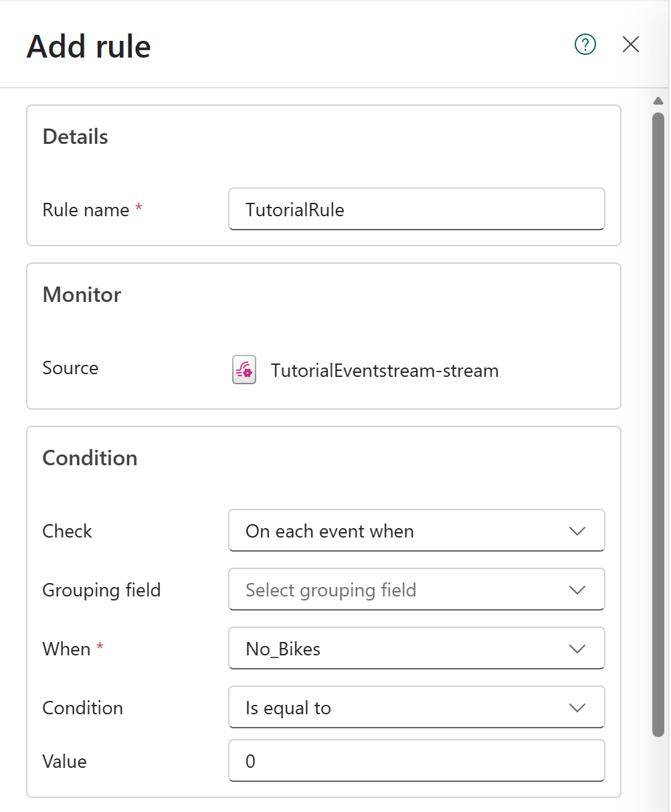This screenshot has height=812, width=671.
Task: Click the chevron on the Check dropdown
Action: pyautogui.click(x=577, y=531)
